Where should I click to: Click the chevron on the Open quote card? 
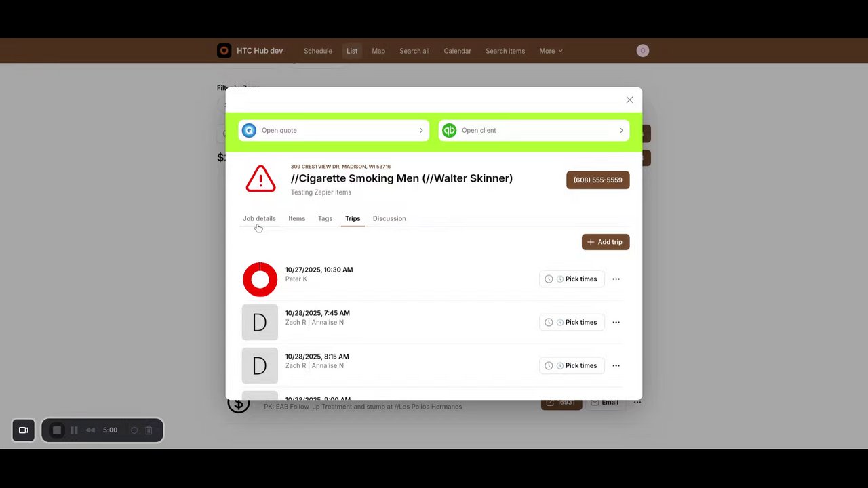point(421,131)
